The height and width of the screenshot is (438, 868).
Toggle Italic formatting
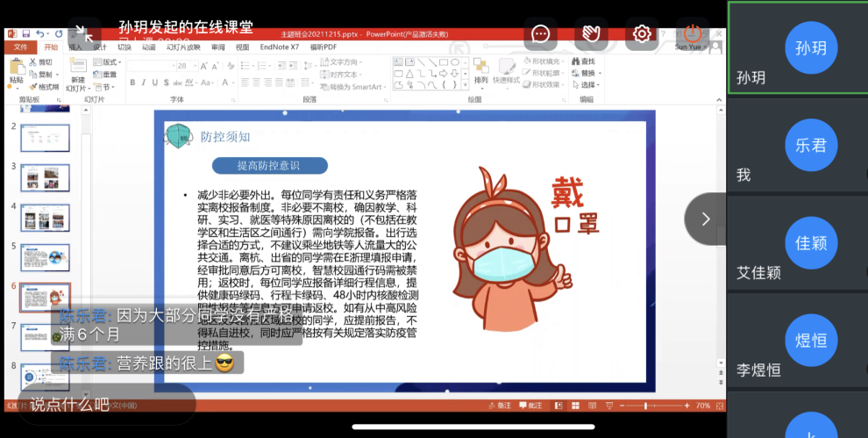tap(144, 83)
